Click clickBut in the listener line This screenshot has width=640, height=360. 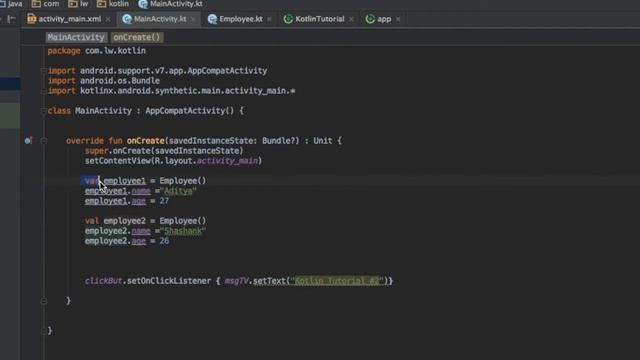103,281
